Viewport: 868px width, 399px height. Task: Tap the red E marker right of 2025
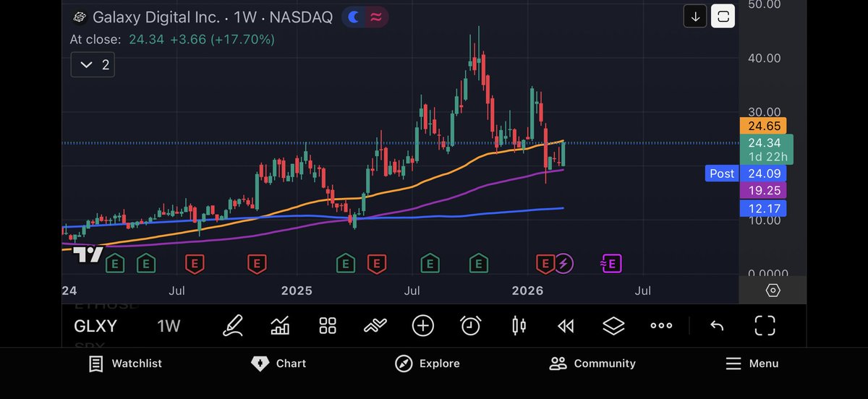tap(376, 264)
